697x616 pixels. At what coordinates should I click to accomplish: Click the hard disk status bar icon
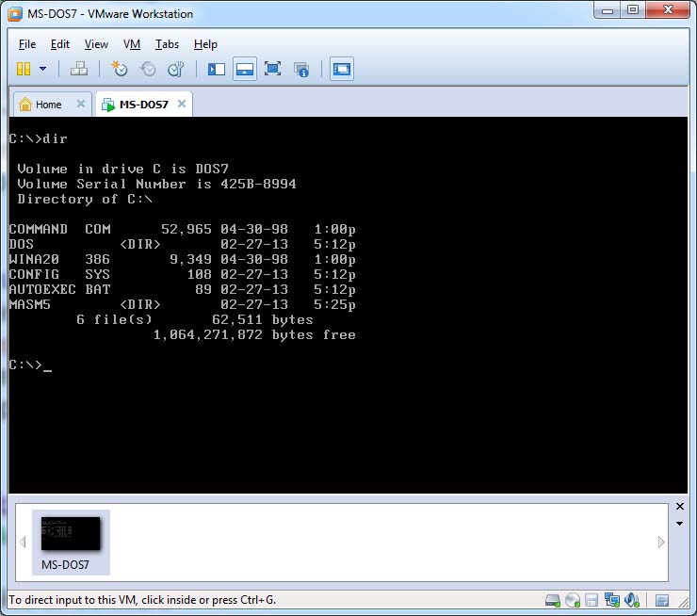553,600
